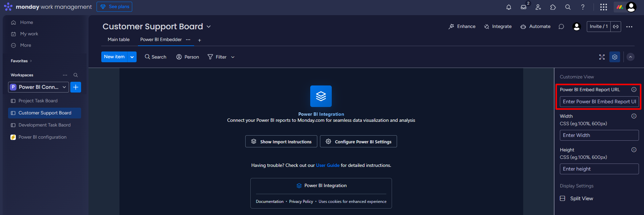The width and height of the screenshot is (644, 215).
Task: Toggle Split View display setting
Action: tap(576, 199)
